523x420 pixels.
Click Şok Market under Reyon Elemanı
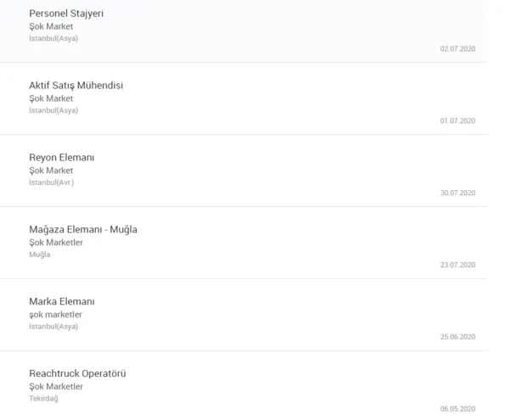coord(51,171)
